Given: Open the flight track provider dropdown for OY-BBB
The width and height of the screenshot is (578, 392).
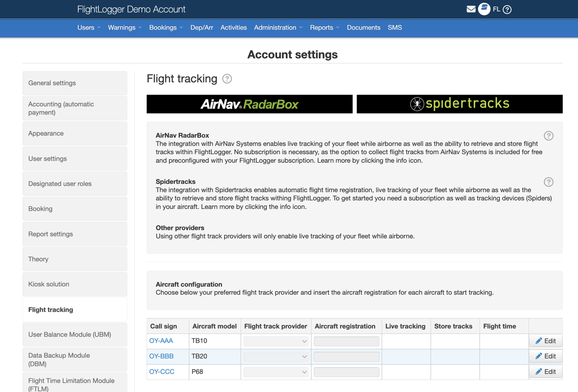Looking at the screenshot, I should point(276,356).
